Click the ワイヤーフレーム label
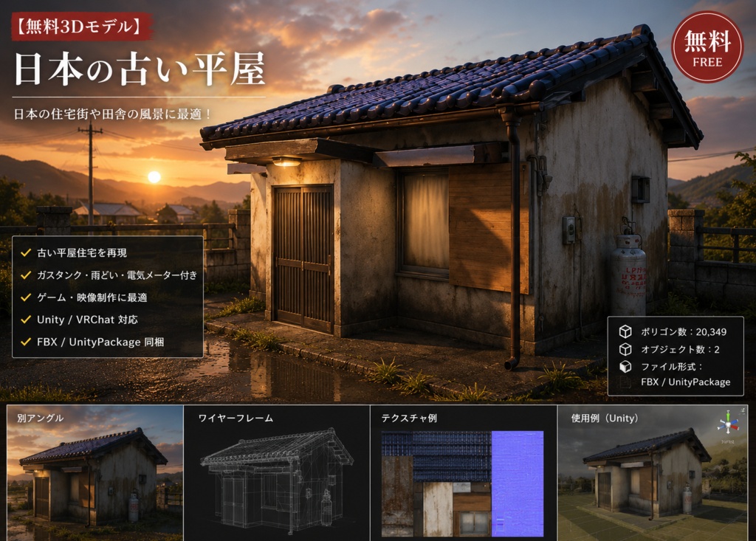Screen dimensions: 756x541 tap(236, 418)
